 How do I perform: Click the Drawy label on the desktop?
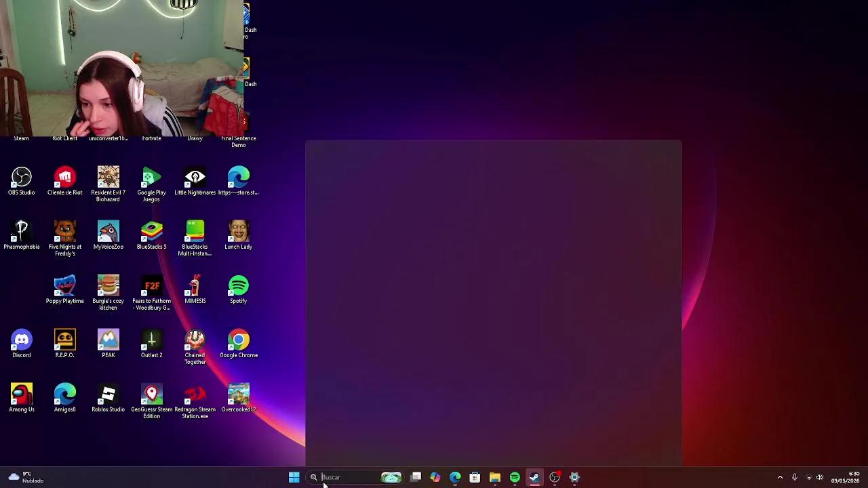coord(195,138)
